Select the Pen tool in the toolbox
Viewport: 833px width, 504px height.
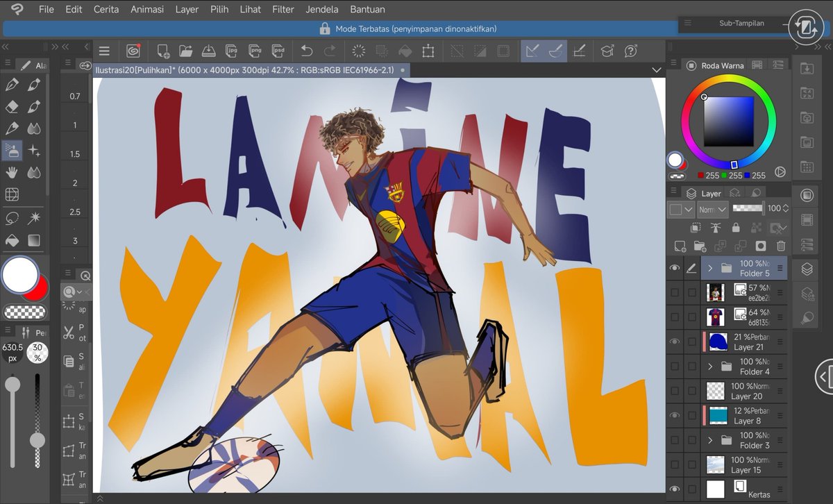coord(12,85)
